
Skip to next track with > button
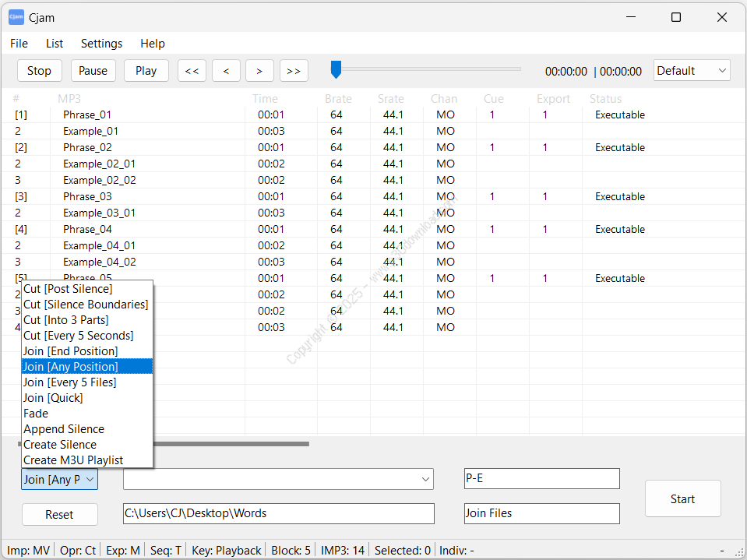259,71
